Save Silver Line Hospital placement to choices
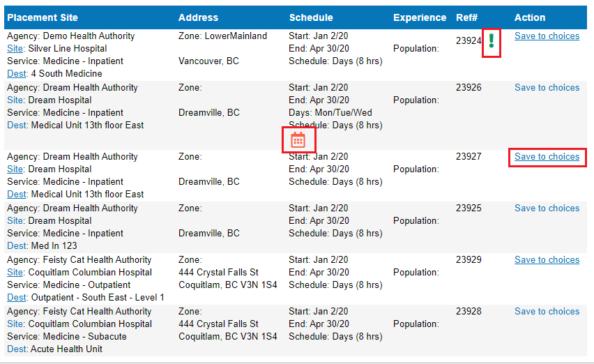 click(x=547, y=36)
